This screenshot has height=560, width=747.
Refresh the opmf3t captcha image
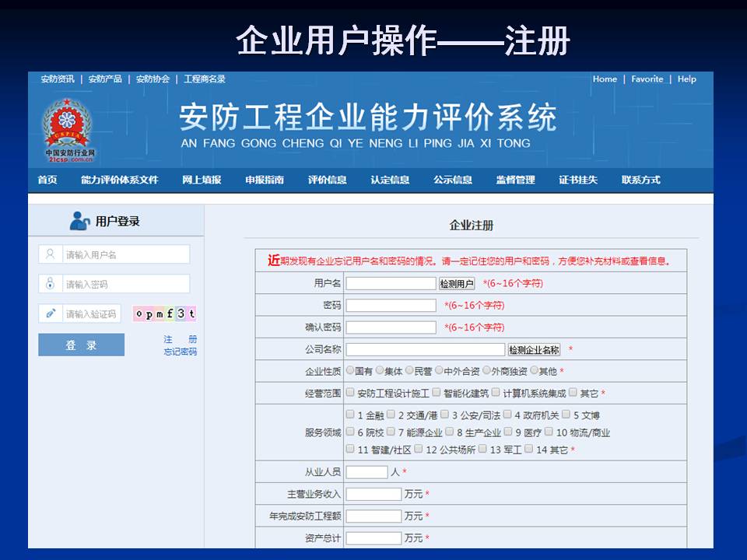click(x=165, y=313)
